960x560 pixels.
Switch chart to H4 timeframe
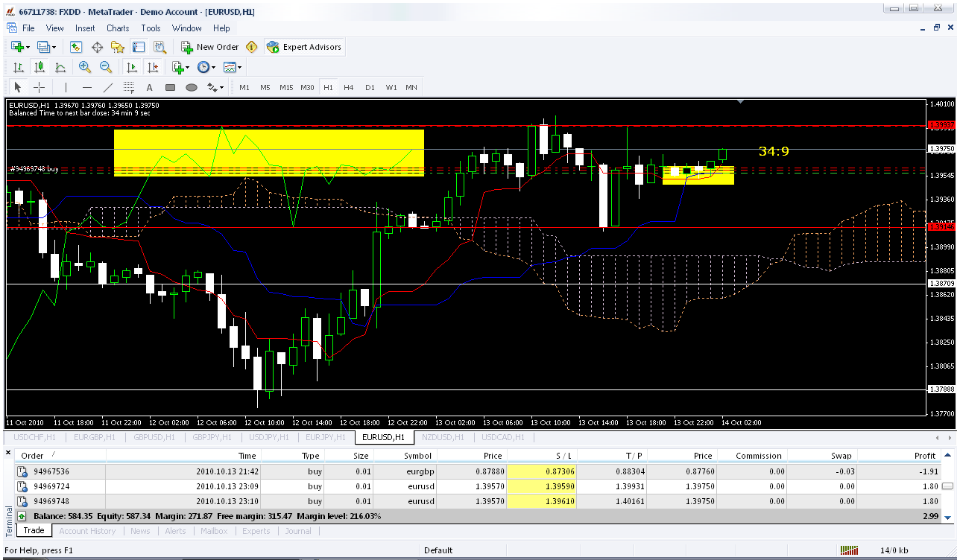pyautogui.click(x=349, y=87)
